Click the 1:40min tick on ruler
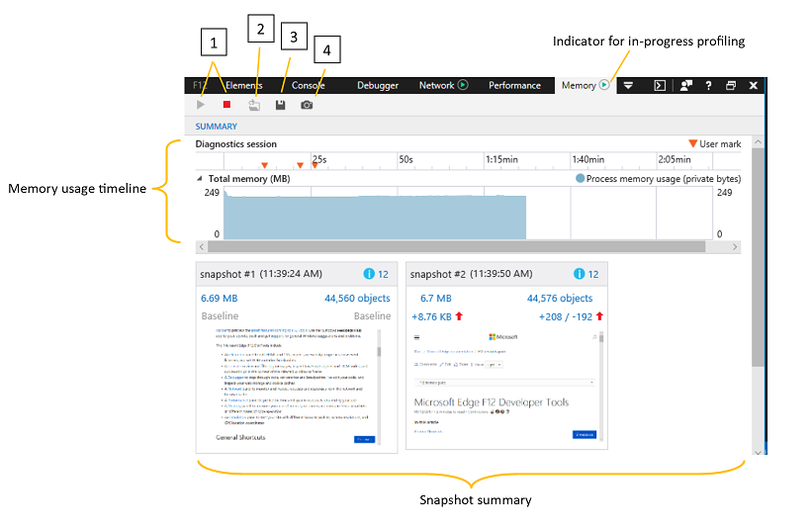 pyautogui.click(x=587, y=159)
